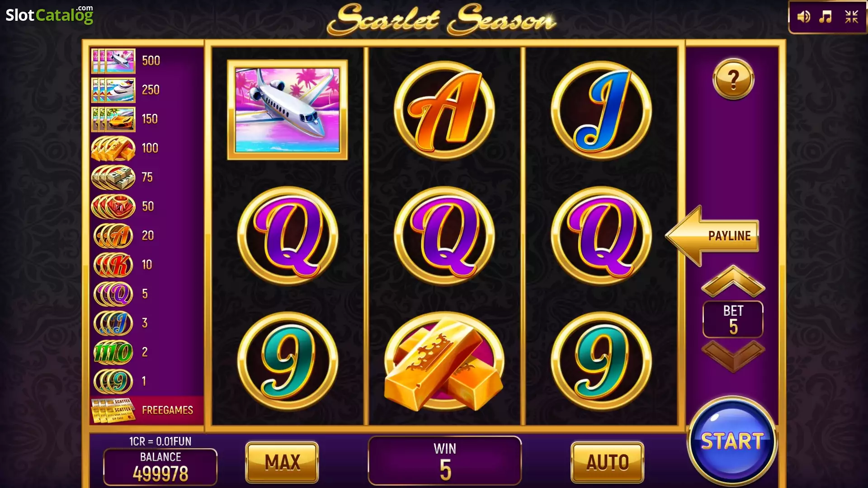Click the PAYLINE arrow indicator
This screenshot has width=868, height=488.
click(712, 235)
